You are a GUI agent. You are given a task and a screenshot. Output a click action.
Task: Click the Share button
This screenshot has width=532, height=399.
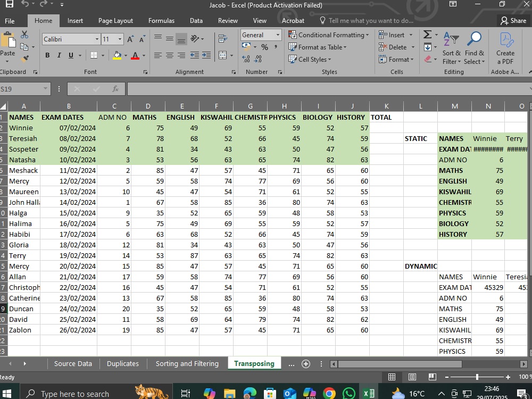tap(513, 21)
